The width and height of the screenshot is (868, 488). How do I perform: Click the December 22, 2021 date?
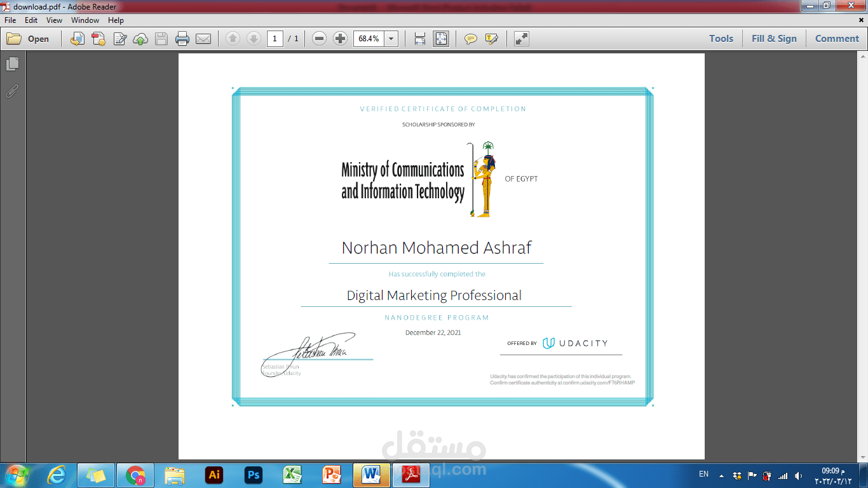[x=433, y=332]
